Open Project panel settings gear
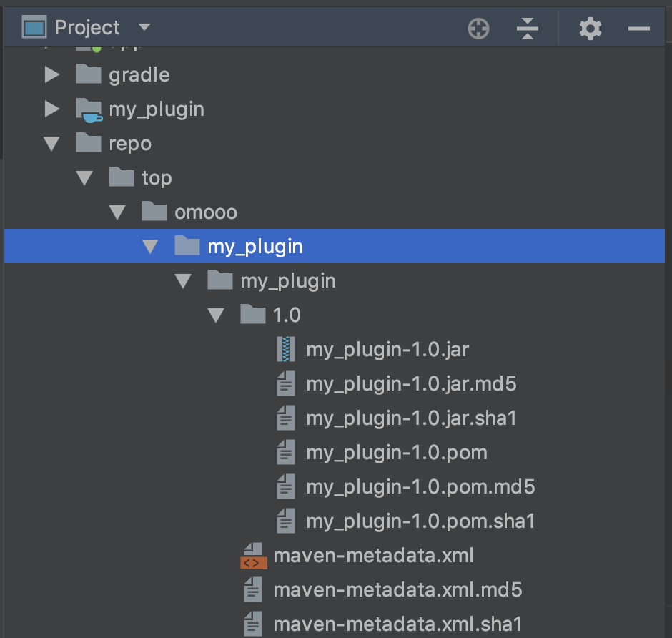This screenshot has height=638, width=672. coord(590,29)
